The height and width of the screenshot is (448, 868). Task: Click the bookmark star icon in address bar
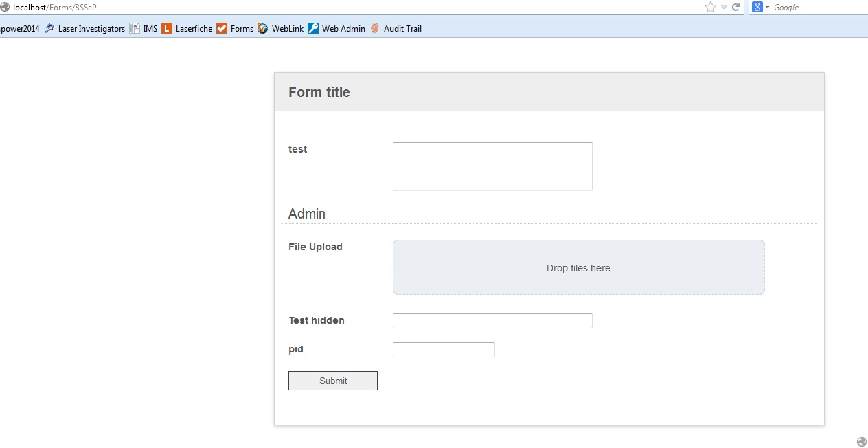coord(711,8)
